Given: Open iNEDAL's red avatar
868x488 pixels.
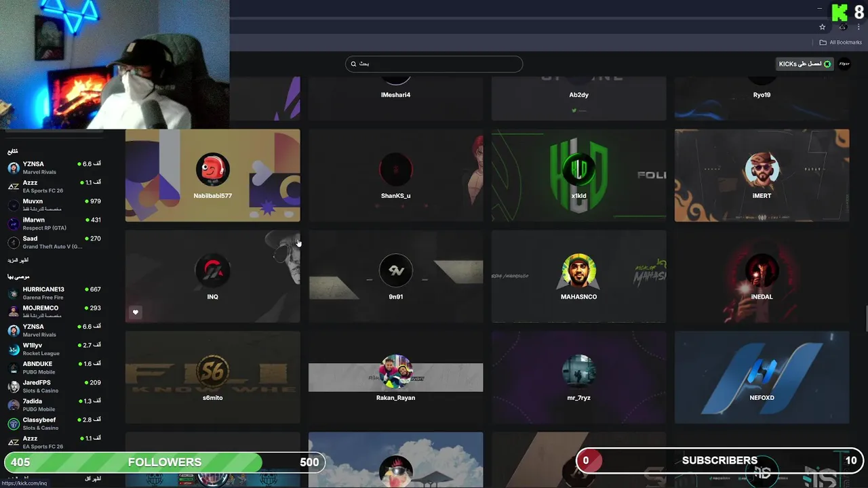Looking at the screenshot, I should tap(762, 270).
